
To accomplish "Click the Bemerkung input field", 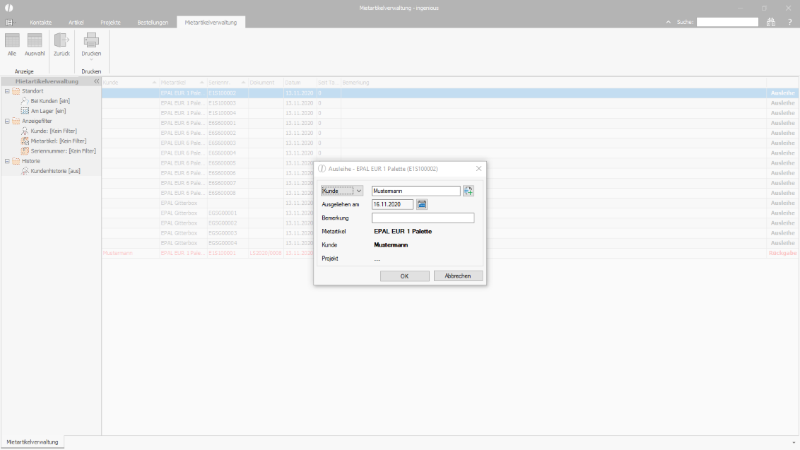I will tap(423, 218).
